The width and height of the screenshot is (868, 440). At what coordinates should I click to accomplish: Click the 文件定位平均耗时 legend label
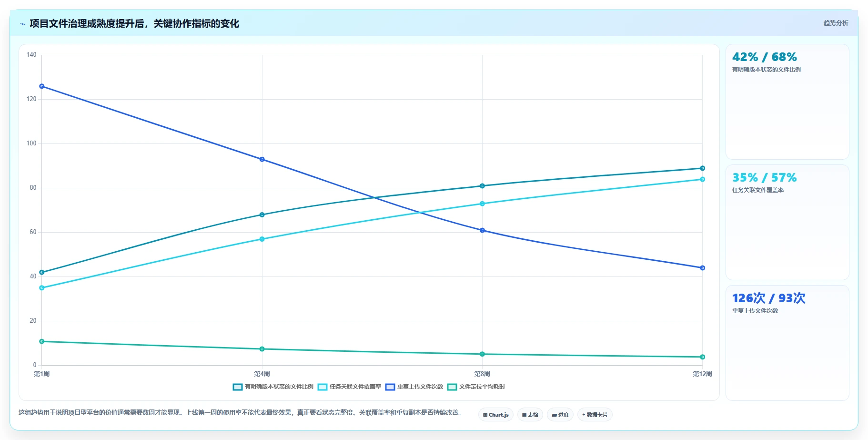coord(482,387)
